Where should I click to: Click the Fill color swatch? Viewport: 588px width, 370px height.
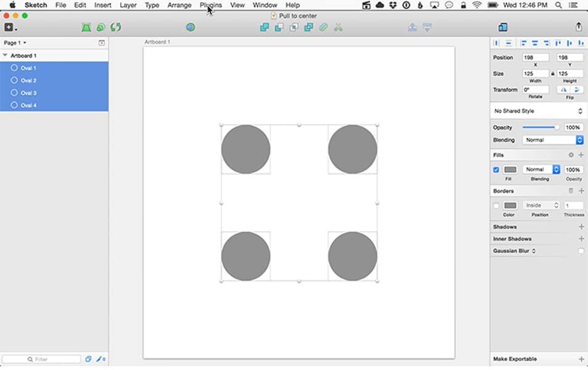(x=510, y=170)
